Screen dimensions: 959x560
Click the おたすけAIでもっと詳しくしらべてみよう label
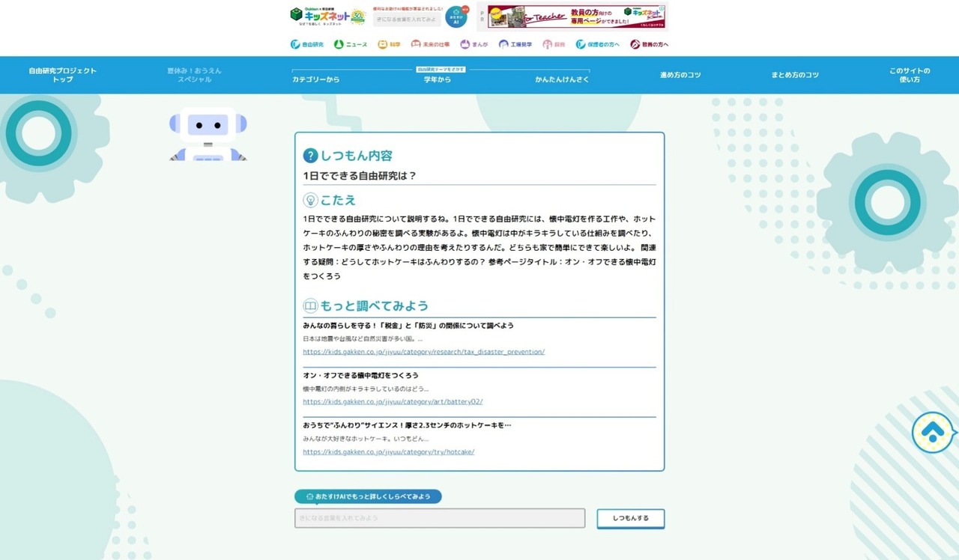point(368,496)
